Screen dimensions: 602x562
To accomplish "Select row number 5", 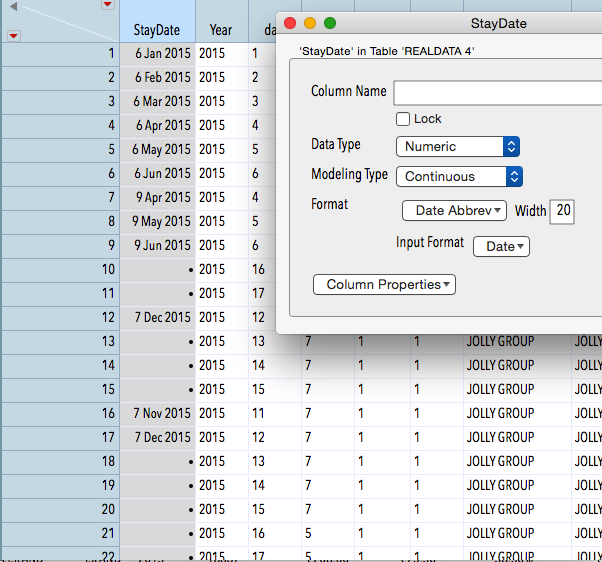I will pyautogui.click(x=61, y=150).
